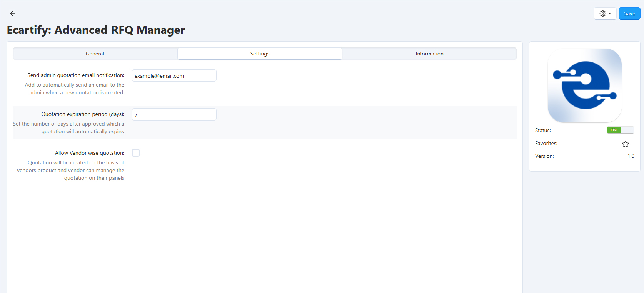
Task: Open the Information tab
Action: tap(429, 54)
